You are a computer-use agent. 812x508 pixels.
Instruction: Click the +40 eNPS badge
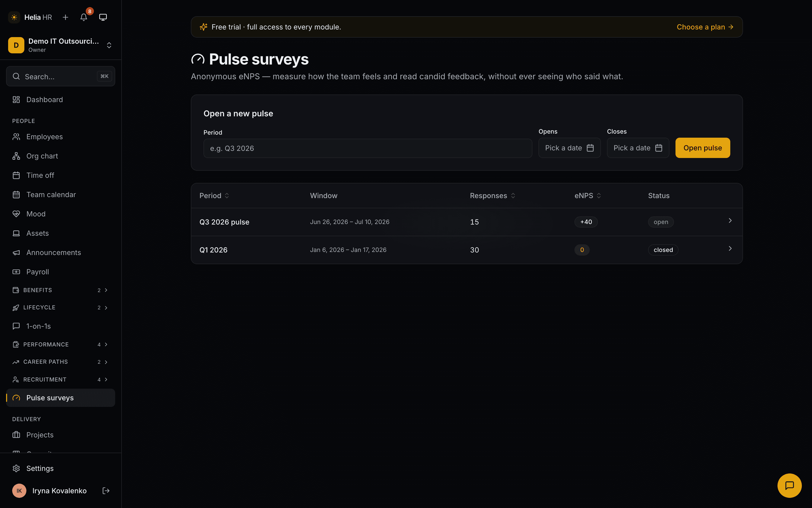tap(586, 222)
